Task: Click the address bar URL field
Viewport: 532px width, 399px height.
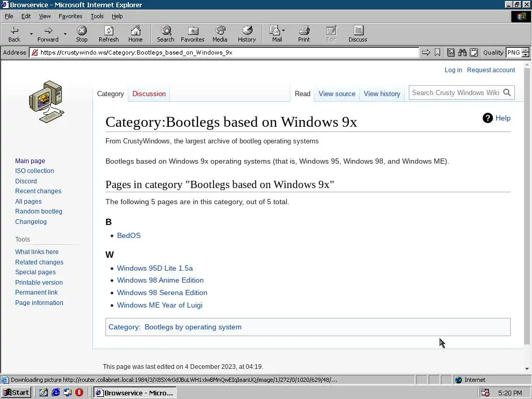Action: 224,52
